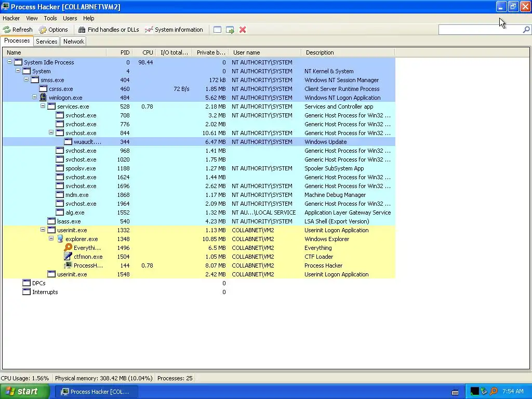Click the find window toolbar icon
Screen dimensions: 532x399
coord(217,30)
